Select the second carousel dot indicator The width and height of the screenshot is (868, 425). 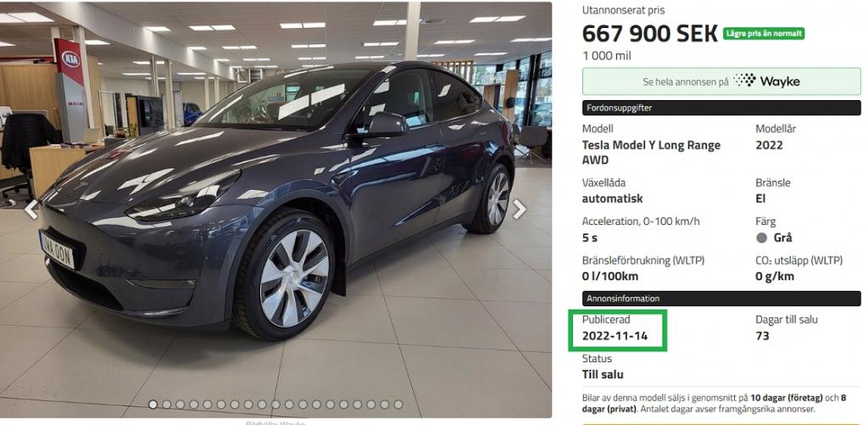167,405
